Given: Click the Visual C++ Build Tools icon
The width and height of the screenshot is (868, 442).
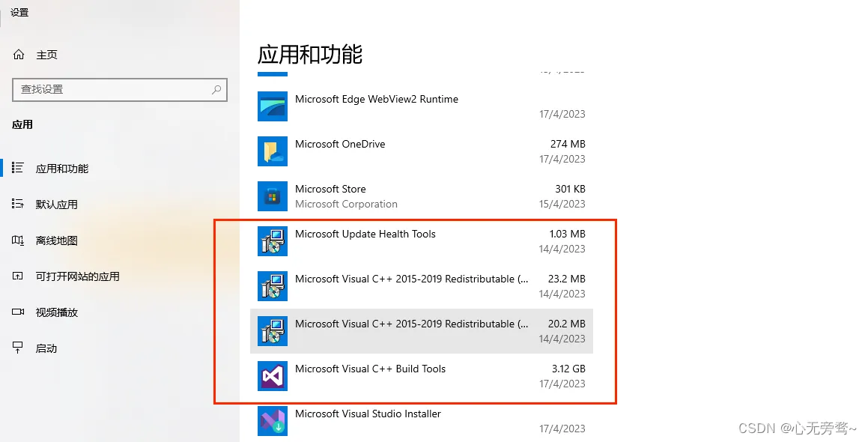Looking at the screenshot, I should 273,376.
